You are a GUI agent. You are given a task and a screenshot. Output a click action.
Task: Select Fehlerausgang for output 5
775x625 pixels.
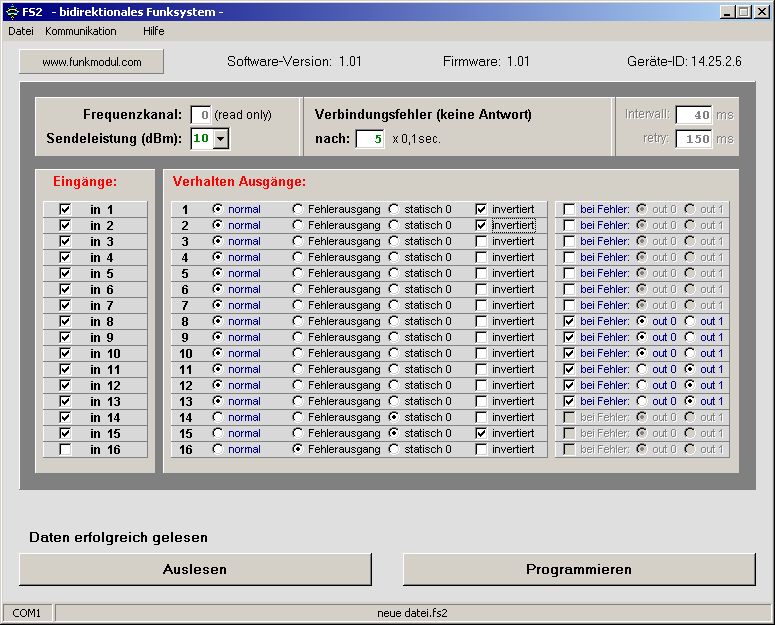point(298,273)
